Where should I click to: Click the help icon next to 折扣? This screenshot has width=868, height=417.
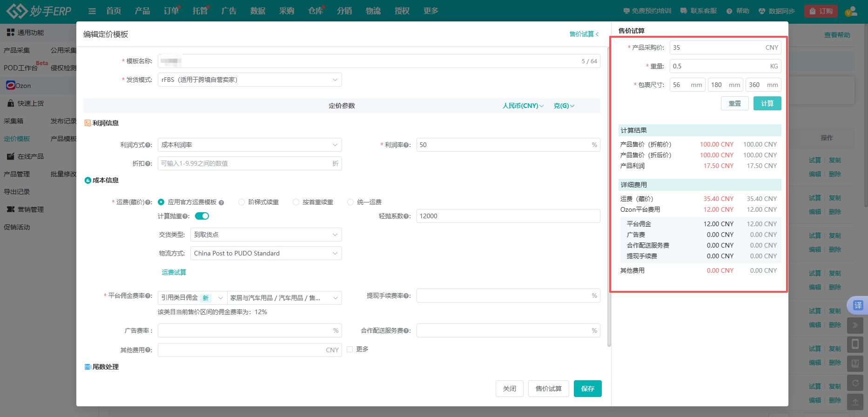coord(149,164)
